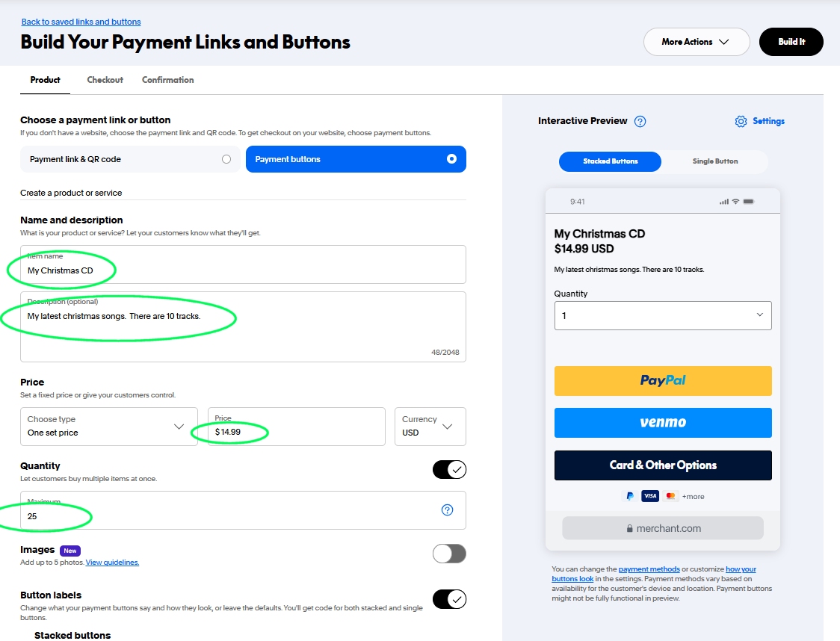
Task: Turn off the Button labels toggle
Action: 449,599
